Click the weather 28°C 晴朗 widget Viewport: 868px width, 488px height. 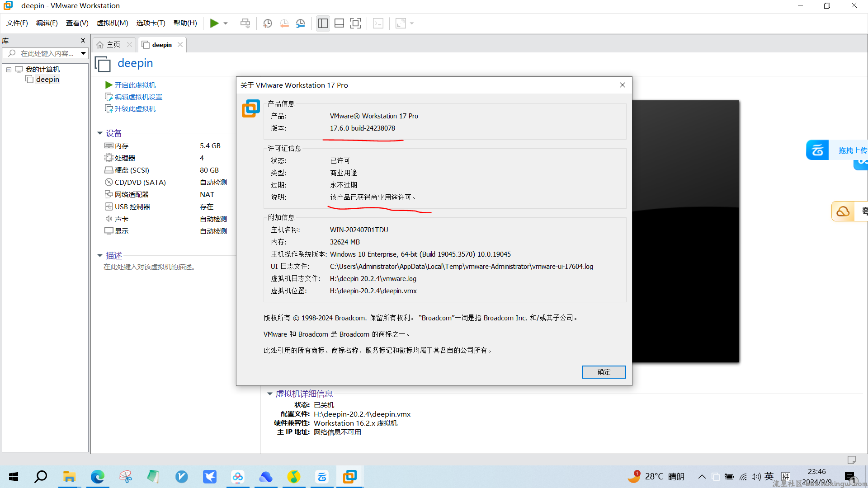coord(656,477)
